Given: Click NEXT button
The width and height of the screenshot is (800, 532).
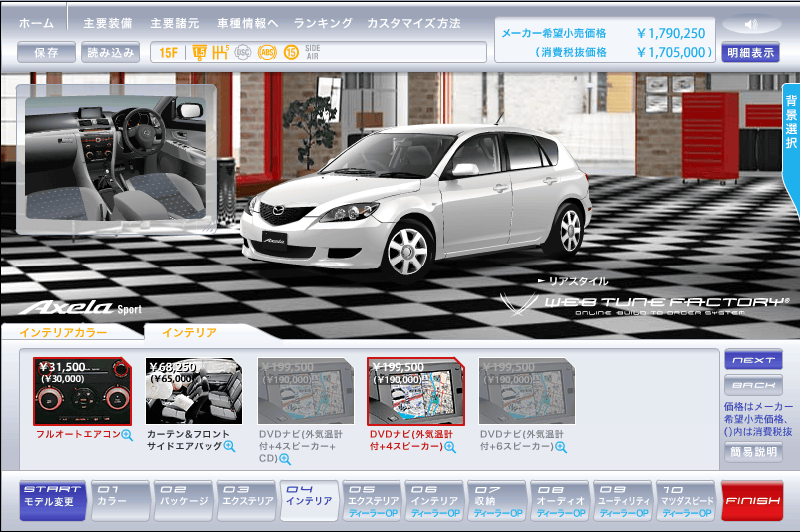Looking at the screenshot, I should 754,360.
